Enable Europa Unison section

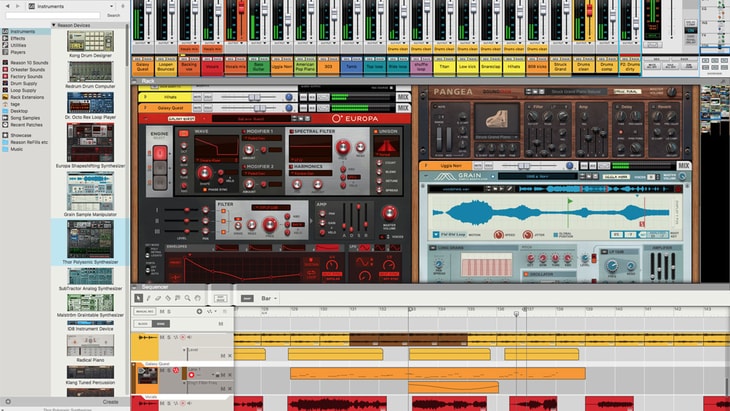[376, 132]
